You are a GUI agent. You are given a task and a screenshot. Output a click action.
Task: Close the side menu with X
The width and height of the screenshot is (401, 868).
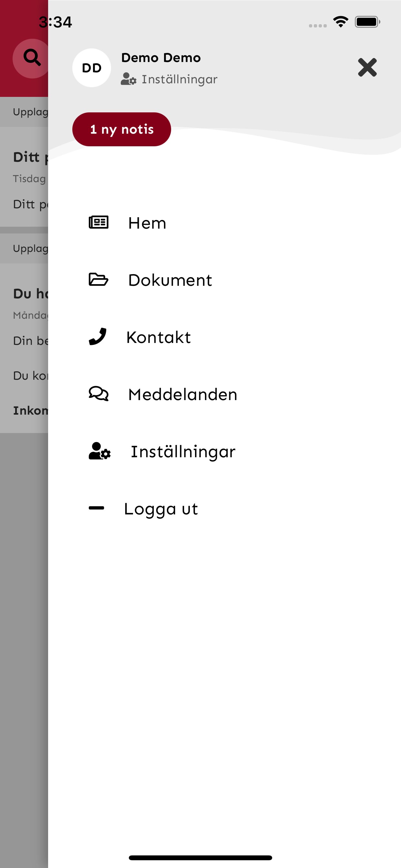(367, 67)
